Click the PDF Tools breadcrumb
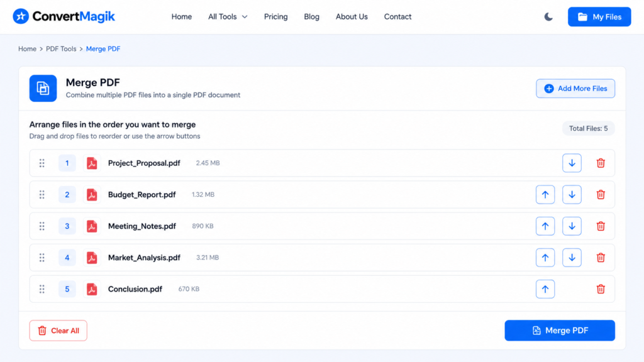The width and height of the screenshot is (644, 362). point(61,49)
